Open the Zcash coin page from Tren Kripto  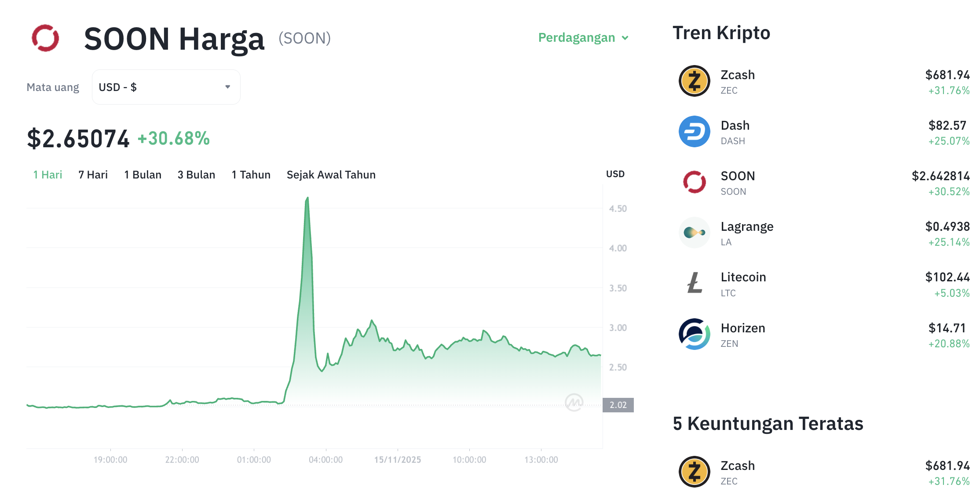click(x=737, y=75)
